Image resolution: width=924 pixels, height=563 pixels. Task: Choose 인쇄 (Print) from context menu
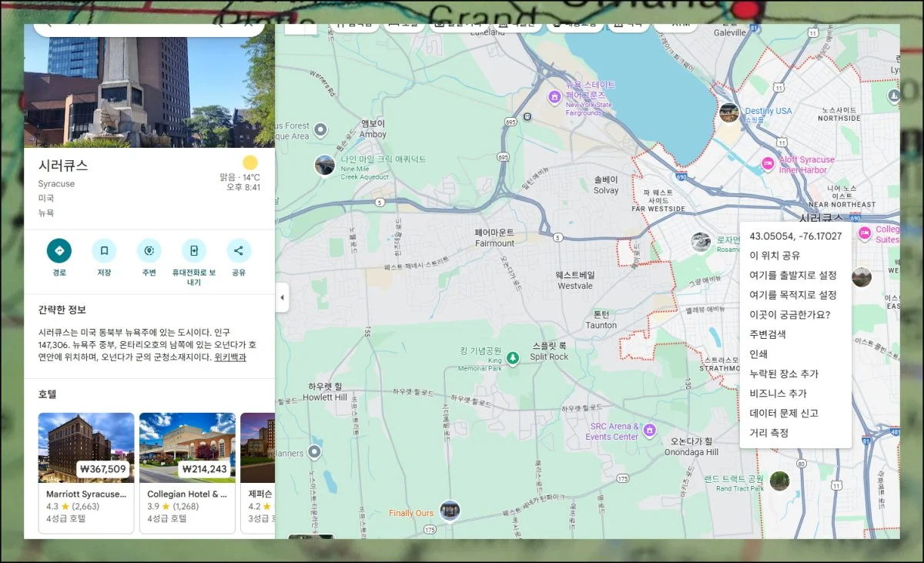click(x=758, y=354)
